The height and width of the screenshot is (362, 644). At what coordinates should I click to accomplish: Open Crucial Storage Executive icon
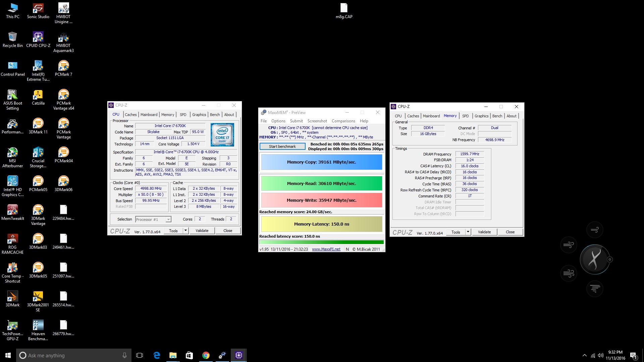pyautogui.click(x=38, y=157)
